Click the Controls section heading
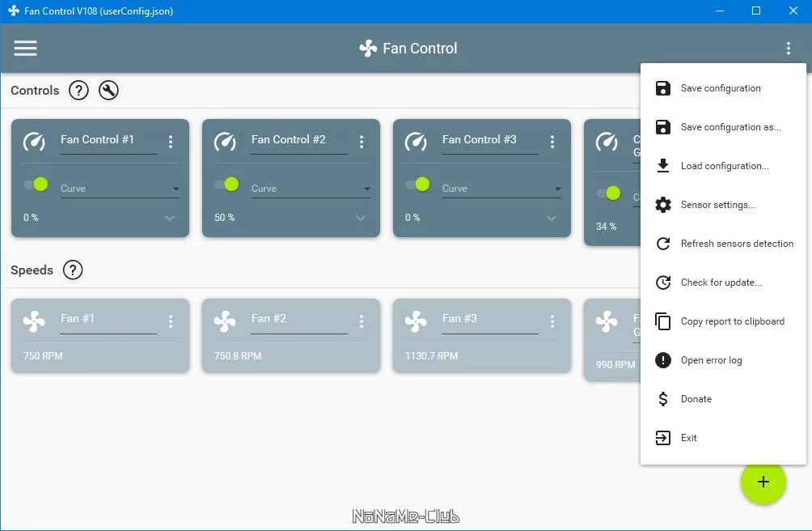This screenshot has height=531, width=812. pos(35,91)
